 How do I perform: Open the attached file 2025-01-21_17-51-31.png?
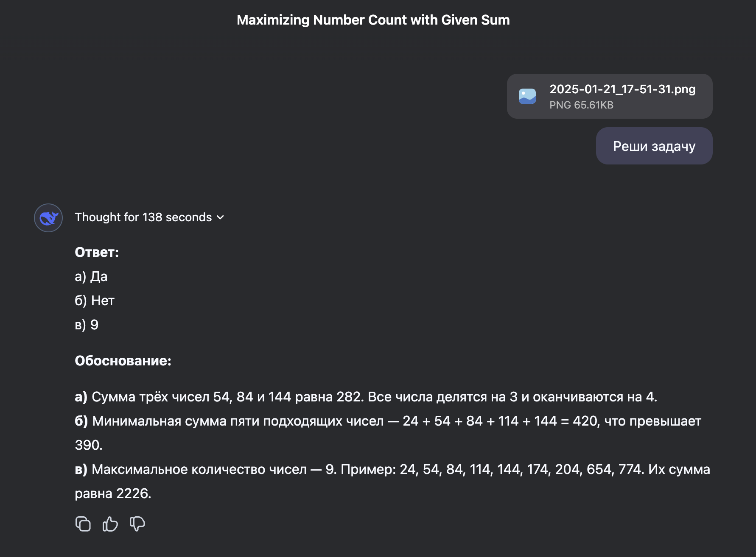pyautogui.click(x=622, y=89)
